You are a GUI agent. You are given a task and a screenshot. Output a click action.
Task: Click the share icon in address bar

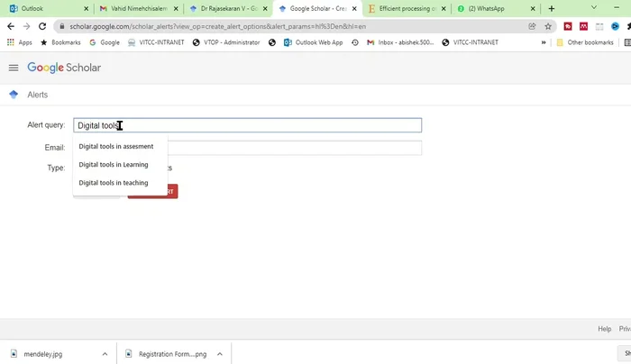tap(531, 26)
